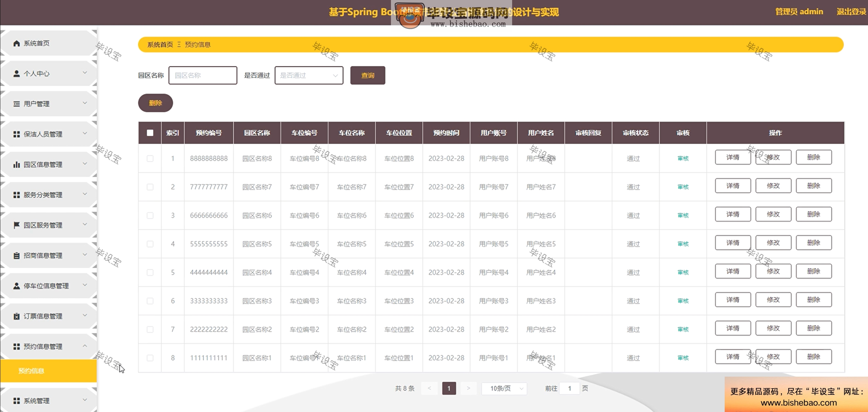The width and height of the screenshot is (868, 412).
Task: Click the grid icon for 保洁人员管理
Action: (x=16, y=134)
